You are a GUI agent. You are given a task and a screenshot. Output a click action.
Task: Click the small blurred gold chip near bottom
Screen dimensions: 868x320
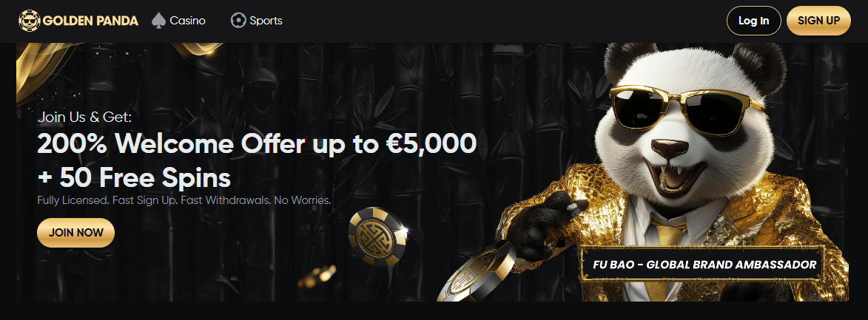[317, 277]
